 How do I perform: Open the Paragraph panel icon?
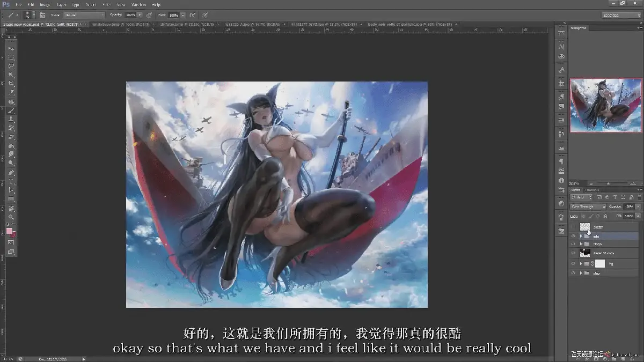[x=561, y=161]
